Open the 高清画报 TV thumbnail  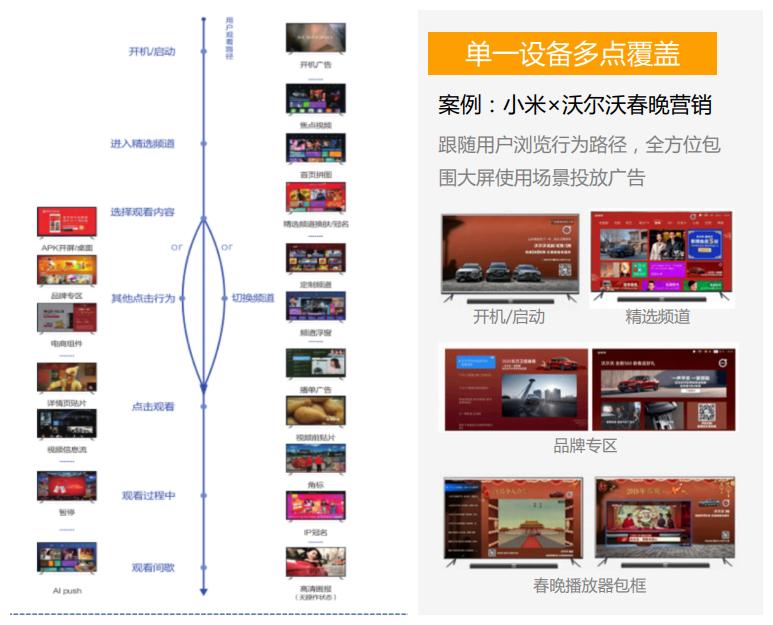tap(316, 562)
